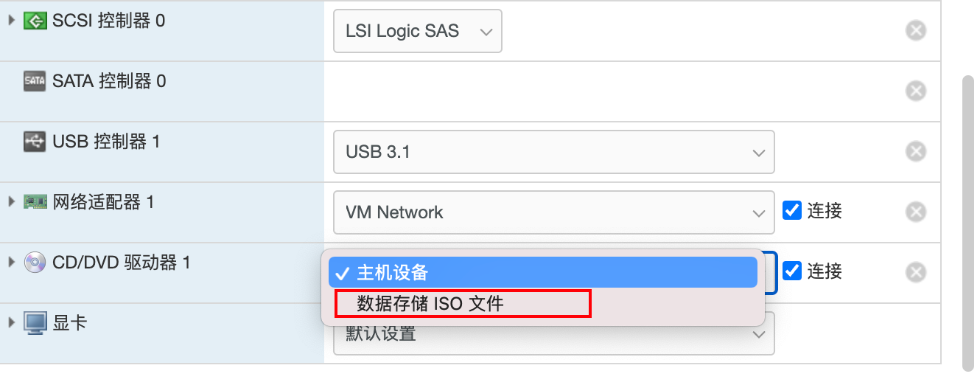Click the SATA controller 0 icon
The width and height of the screenshot is (980, 385).
click(35, 81)
